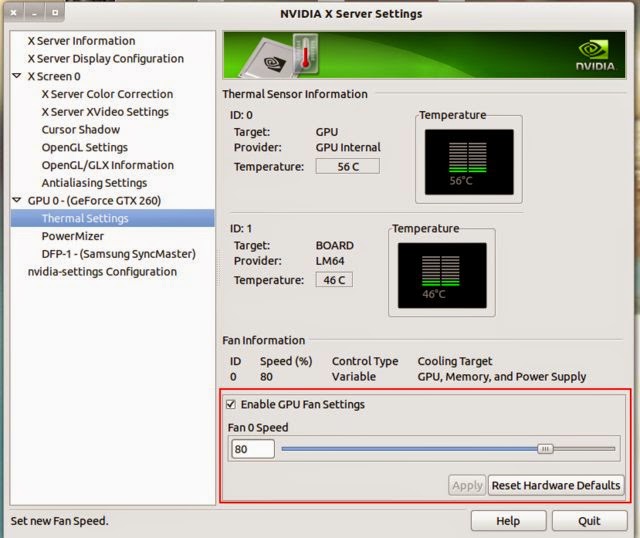Click the Fan 0 Speed value field
This screenshot has height=538, width=640.
(253, 449)
